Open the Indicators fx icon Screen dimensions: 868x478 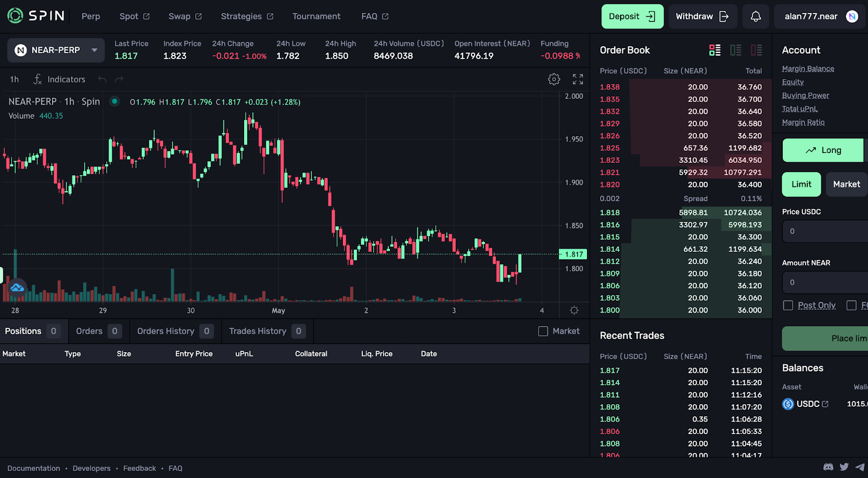click(x=37, y=79)
